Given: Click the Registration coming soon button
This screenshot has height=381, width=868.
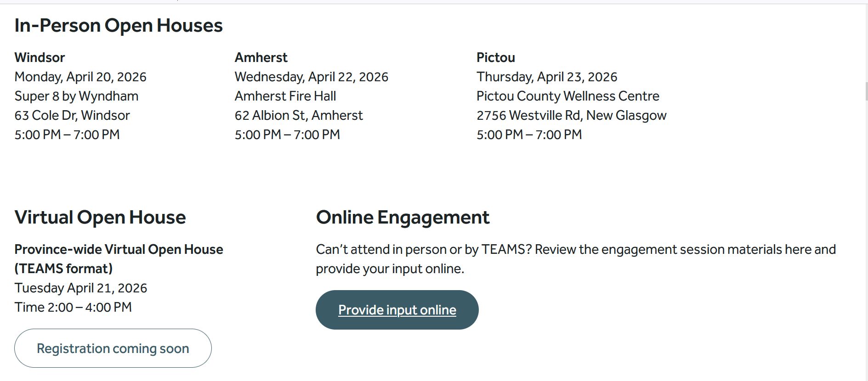Looking at the screenshot, I should [x=113, y=348].
